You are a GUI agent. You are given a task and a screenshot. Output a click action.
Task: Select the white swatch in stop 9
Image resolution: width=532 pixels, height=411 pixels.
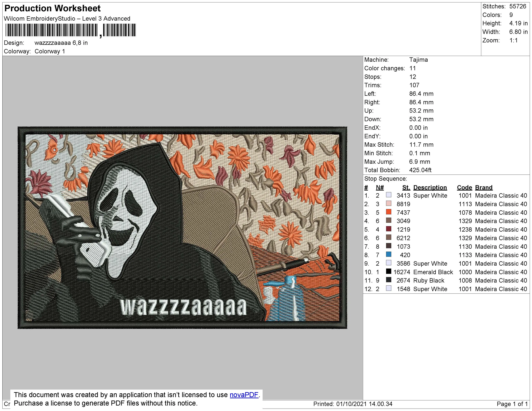[389, 263]
